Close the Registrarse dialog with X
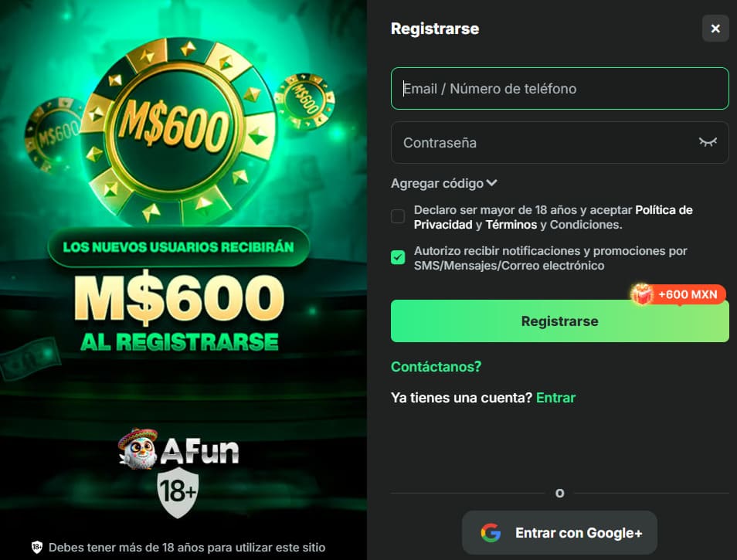 click(715, 29)
